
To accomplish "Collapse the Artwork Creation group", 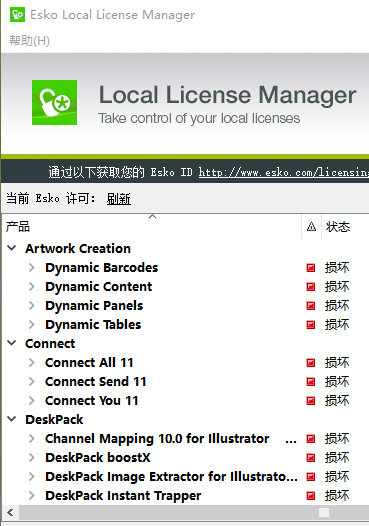I will coord(12,248).
